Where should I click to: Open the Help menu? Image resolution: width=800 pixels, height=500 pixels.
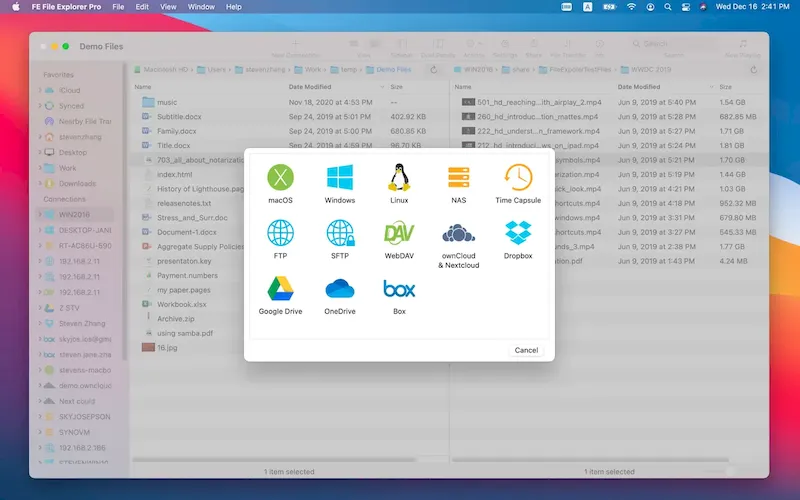click(234, 7)
